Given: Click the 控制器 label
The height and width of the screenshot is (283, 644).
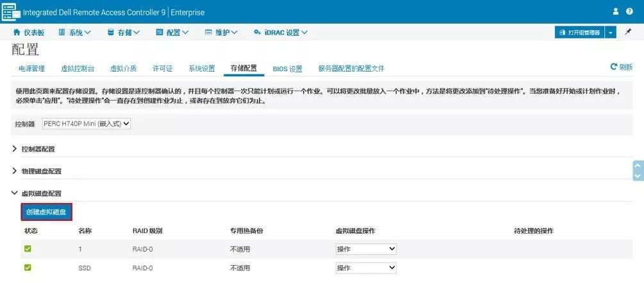Looking at the screenshot, I should click(25, 124).
